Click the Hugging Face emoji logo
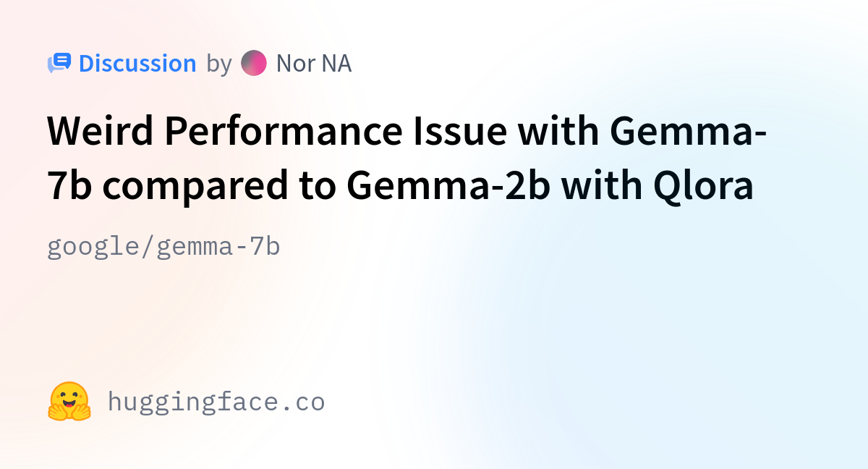868x469 pixels. 69,402
